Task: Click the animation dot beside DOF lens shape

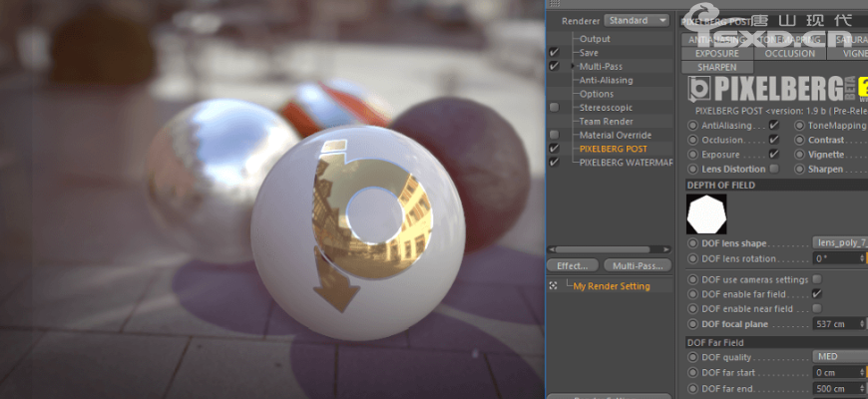Action: (692, 243)
